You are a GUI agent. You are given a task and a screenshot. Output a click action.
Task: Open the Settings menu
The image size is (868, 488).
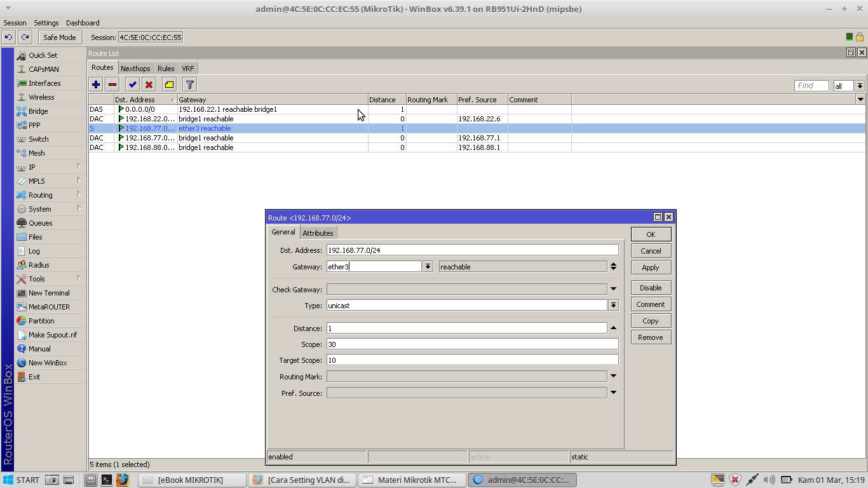(46, 23)
